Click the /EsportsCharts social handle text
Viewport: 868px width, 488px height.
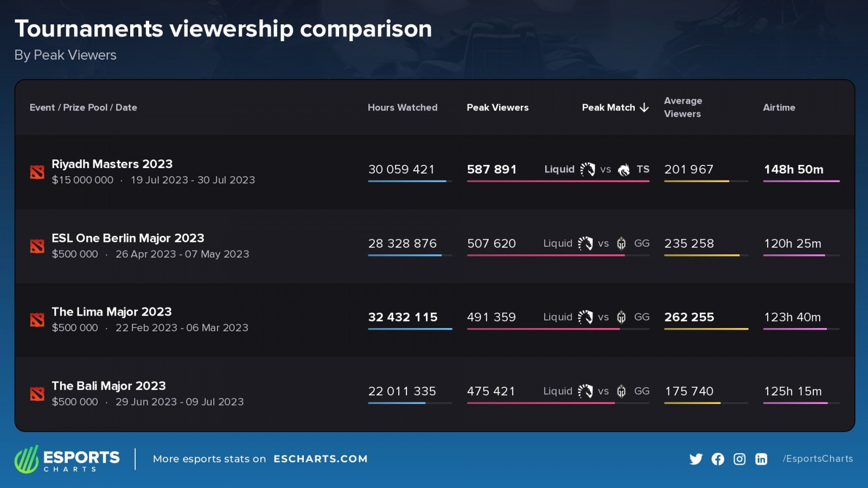(x=818, y=459)
